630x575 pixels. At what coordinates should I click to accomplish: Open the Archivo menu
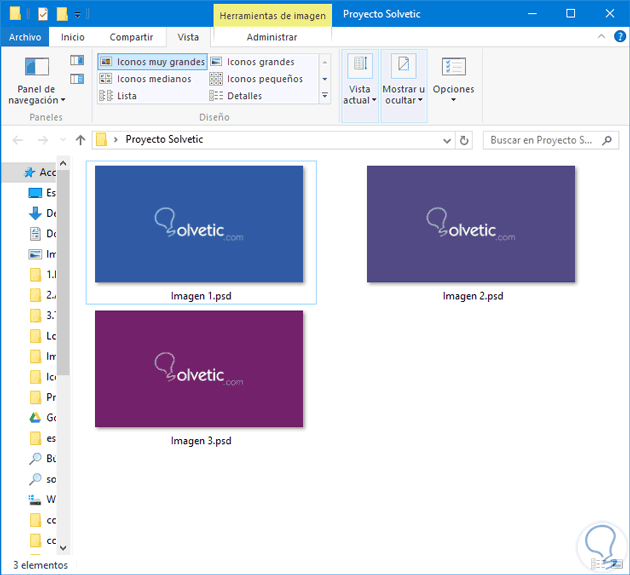pos(25,37)
